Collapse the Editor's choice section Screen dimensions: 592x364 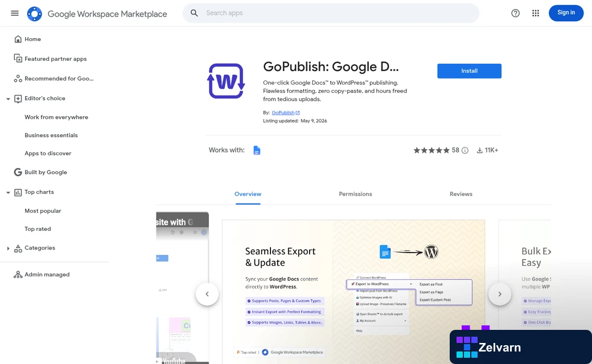pyautogui.click(x=8, y=99)
